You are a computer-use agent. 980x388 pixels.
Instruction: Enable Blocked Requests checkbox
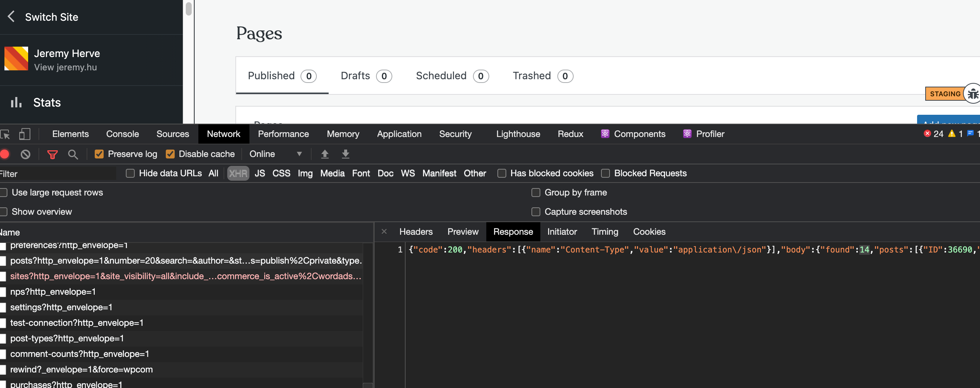[605, 173]
